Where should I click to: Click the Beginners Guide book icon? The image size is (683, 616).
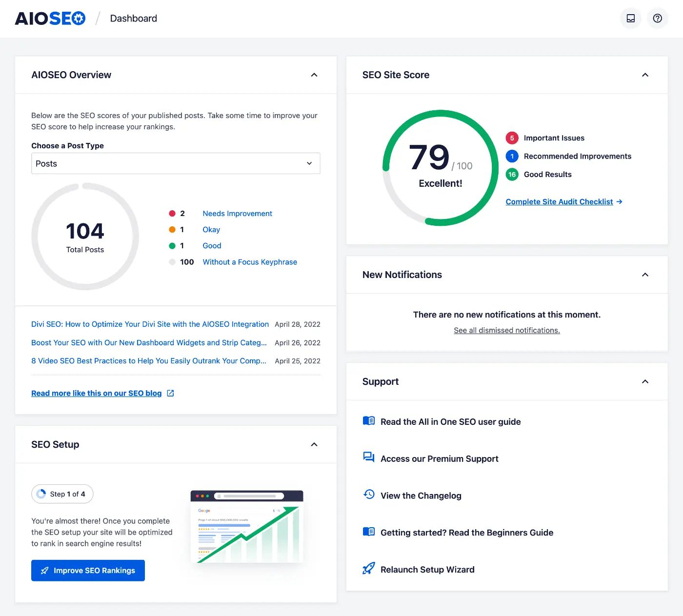click(369, 531)
